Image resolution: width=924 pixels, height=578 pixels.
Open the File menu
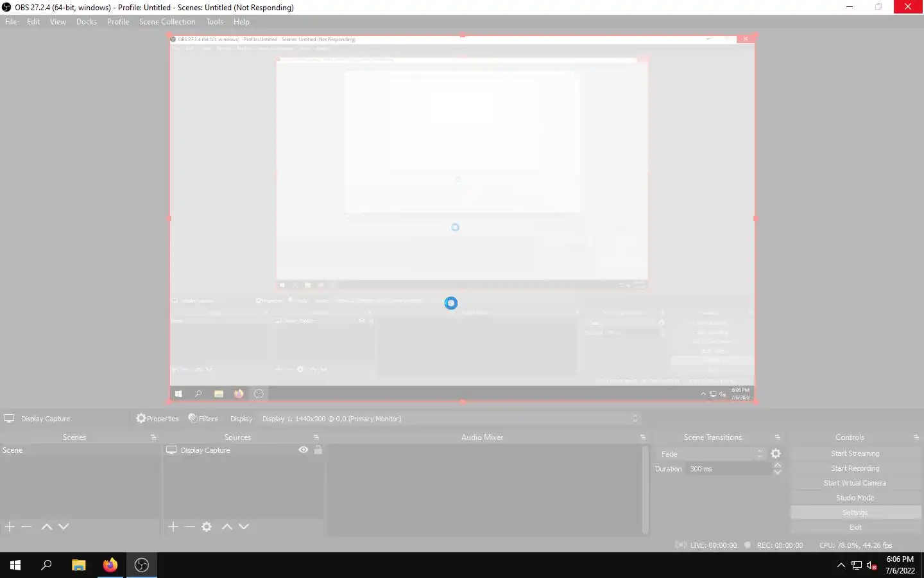[11, 22]
